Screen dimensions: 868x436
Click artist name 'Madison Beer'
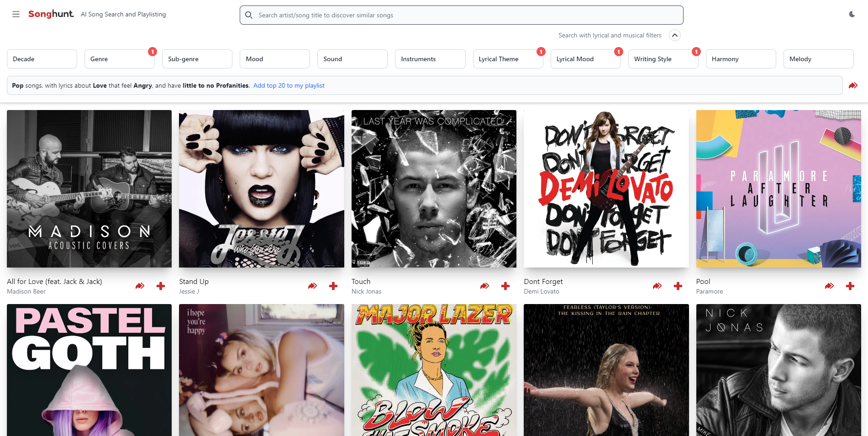(26, 291)
